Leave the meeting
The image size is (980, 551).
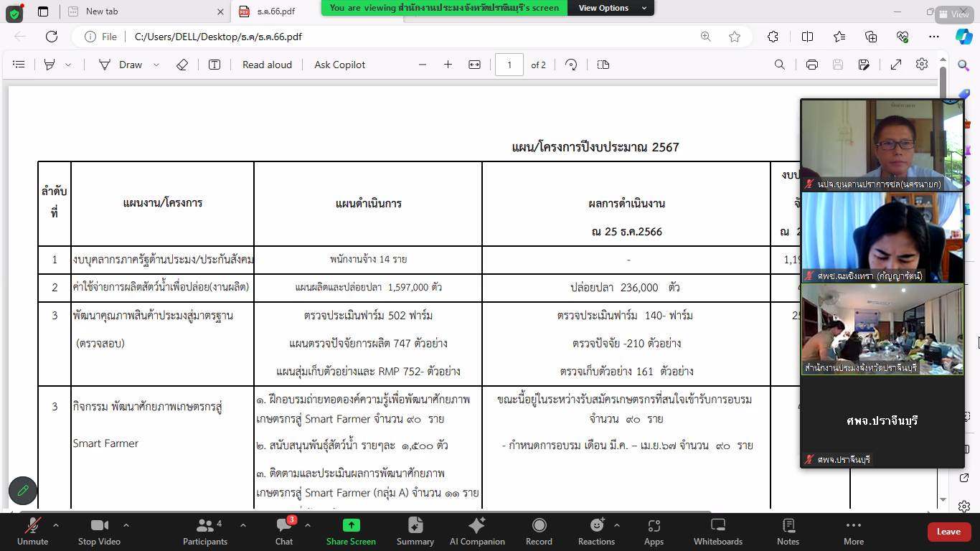tap(948, 532)
